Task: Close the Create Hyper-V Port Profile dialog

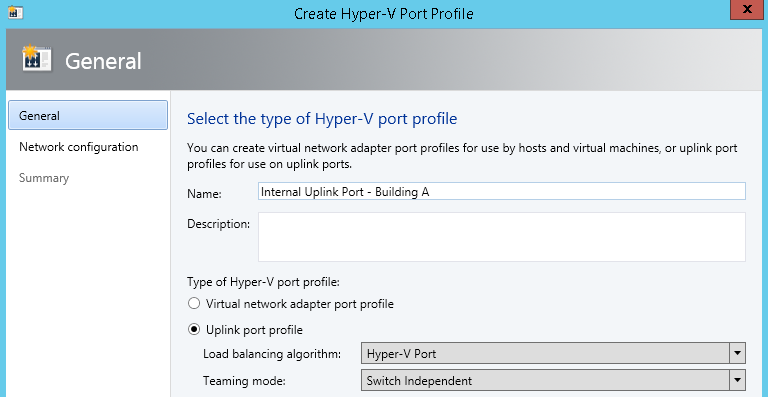Action: [x=748, y=10]
